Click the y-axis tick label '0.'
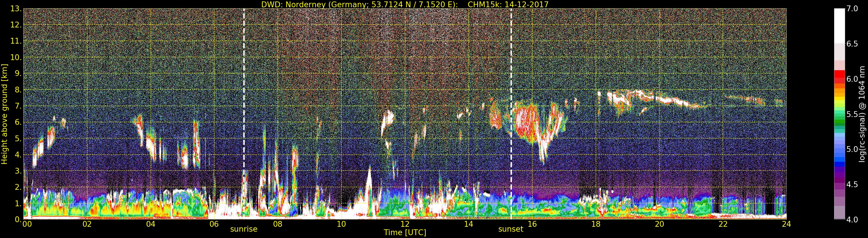The width and height of the screenshot is (868, 238). tap(18, 220)
